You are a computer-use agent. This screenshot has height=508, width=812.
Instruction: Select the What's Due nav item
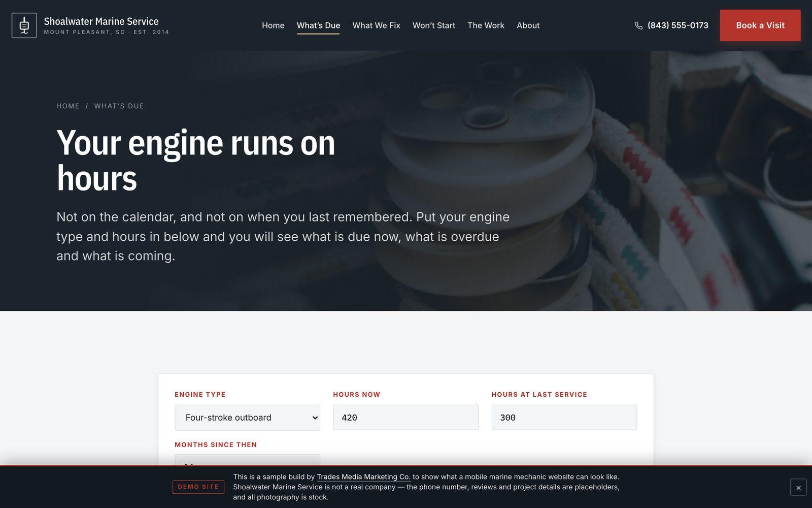318,25
